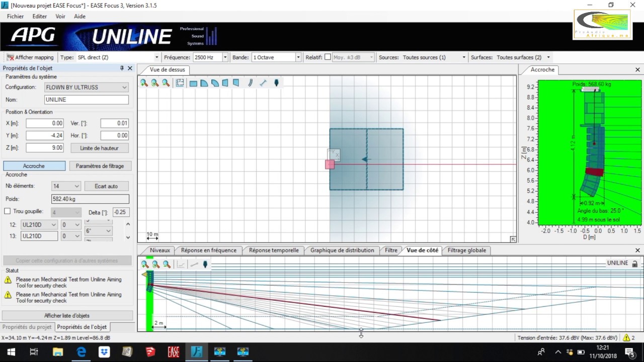
Task: Click the UNILINE lock icon
Action: (x=635, y=263)
